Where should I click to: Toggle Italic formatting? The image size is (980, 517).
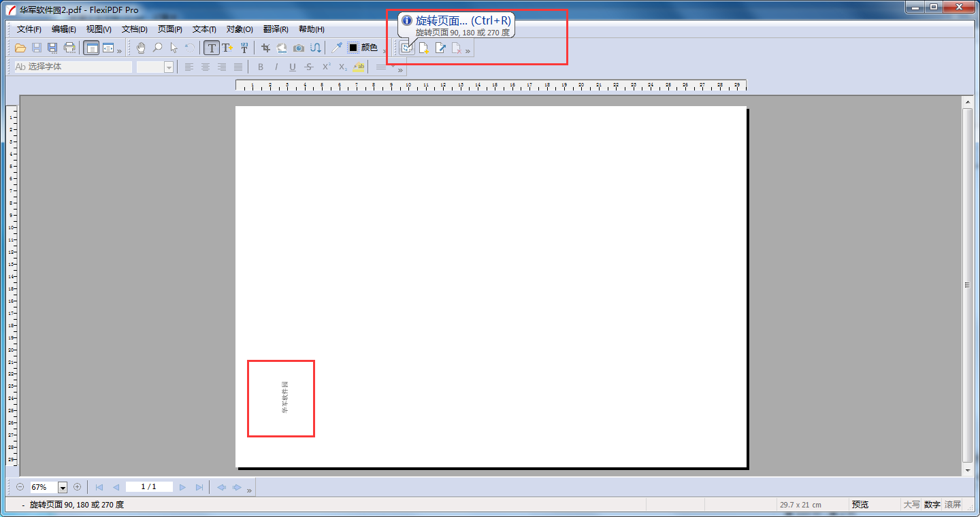coord(276,67)
